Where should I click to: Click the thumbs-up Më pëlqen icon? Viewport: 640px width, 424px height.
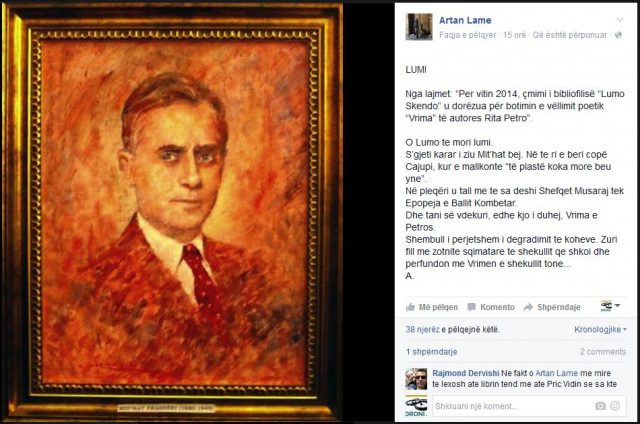pos(411,307)
